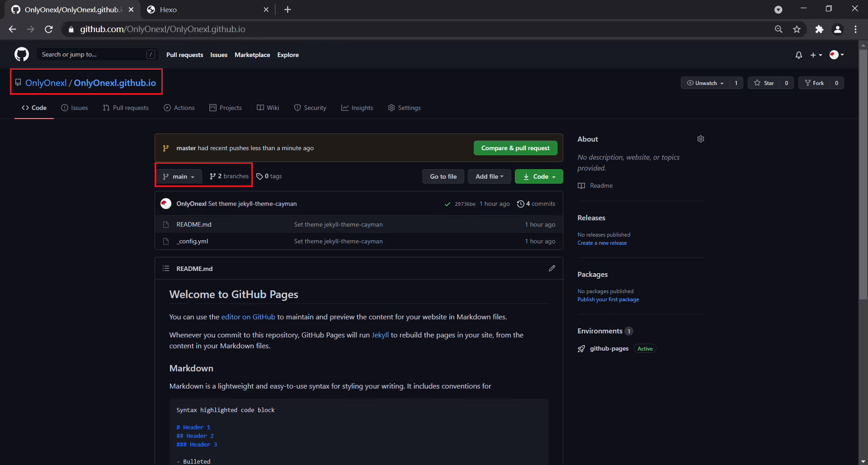The height and width of the screenshot is (465, 868).
Task: Open the Chrome three-dot menu
Action: tap(856, 29)
